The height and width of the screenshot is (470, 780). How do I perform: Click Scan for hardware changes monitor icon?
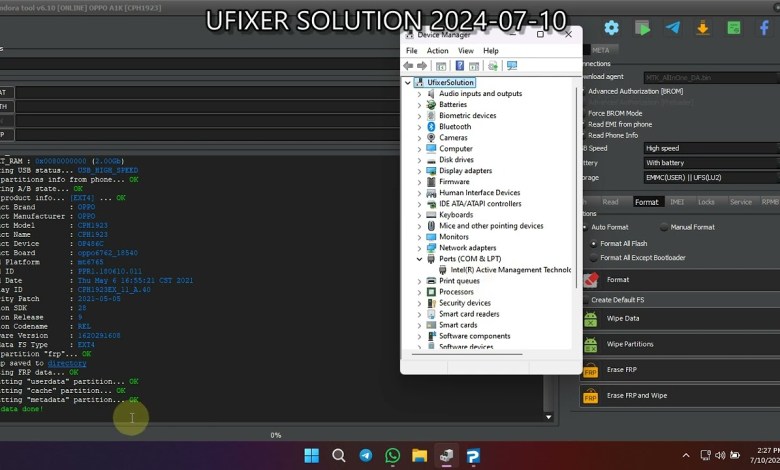(512, 66)
